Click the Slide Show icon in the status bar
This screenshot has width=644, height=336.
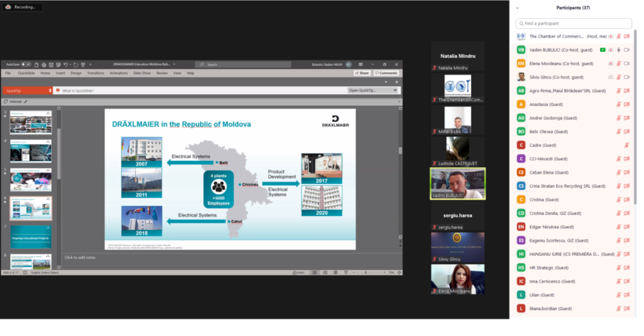tap(346, 273)
